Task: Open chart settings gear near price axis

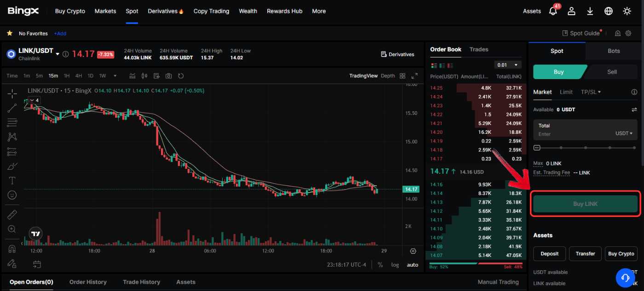Action: pos(413,251)
